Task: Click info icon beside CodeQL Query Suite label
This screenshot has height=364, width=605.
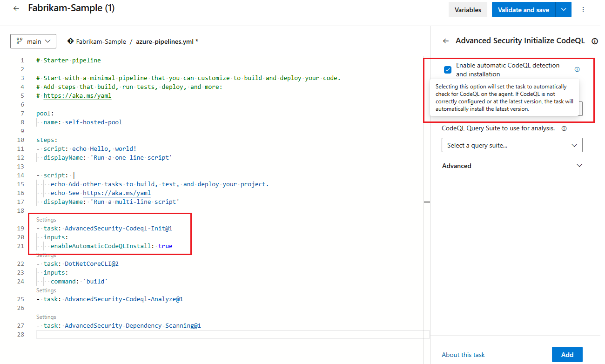Action: [564, 128]
